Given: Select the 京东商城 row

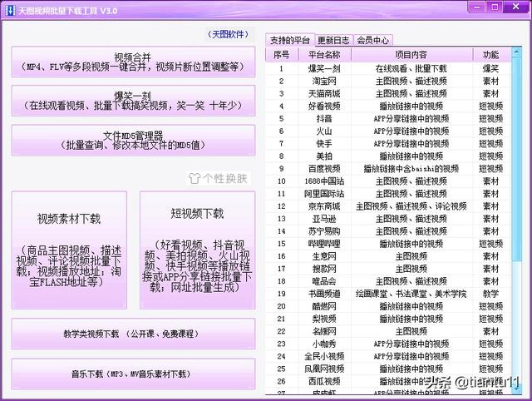Looking at the screenshot, I should 388,206.
